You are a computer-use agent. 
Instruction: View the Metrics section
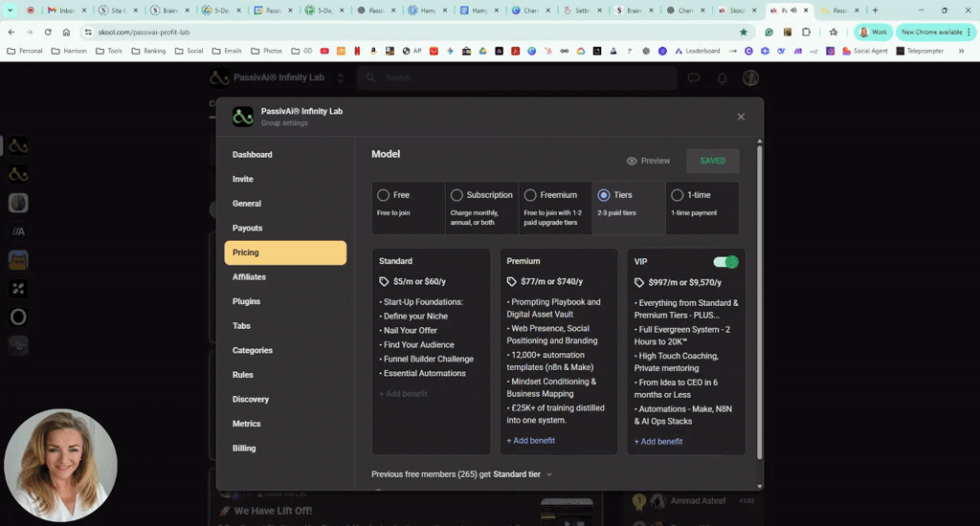[x=285, y=424]
